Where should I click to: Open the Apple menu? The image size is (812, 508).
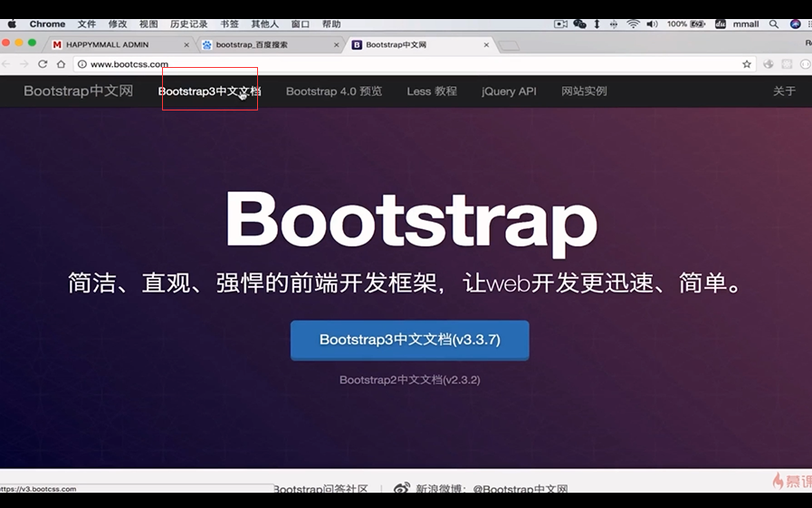point(12,24)
